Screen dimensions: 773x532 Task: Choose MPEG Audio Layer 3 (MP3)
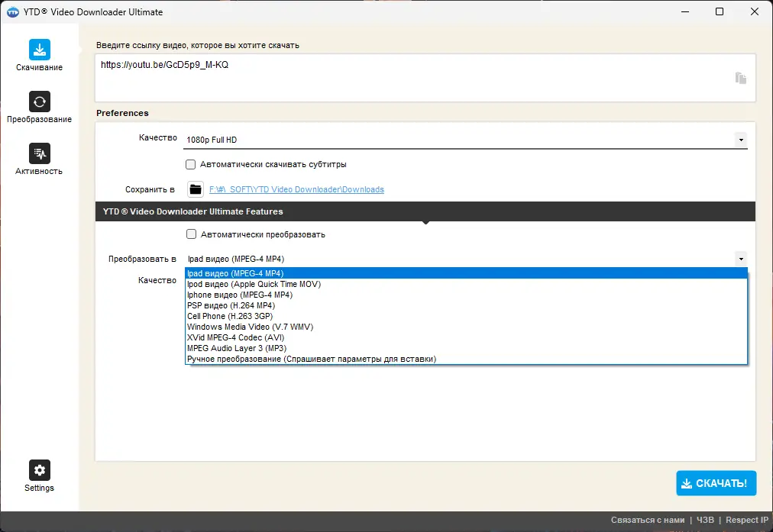467,348
